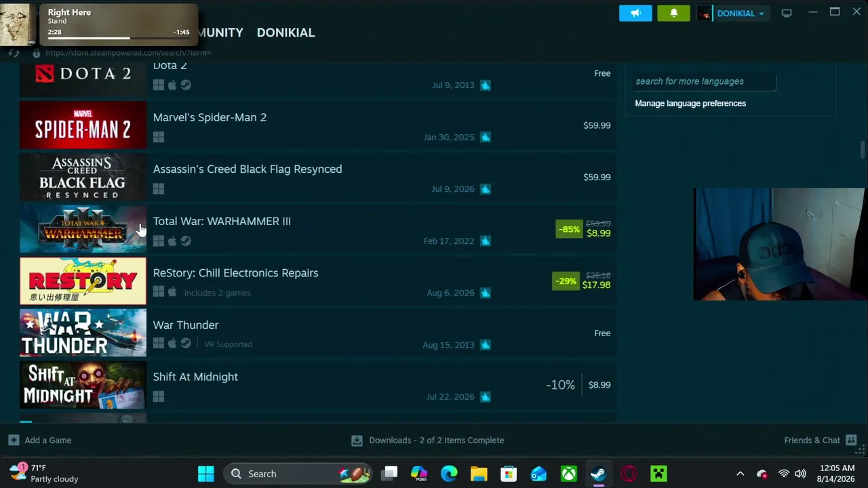Click the 'VR Supported' label for War Thunder
Screen dimensions: 868x488
228,344
